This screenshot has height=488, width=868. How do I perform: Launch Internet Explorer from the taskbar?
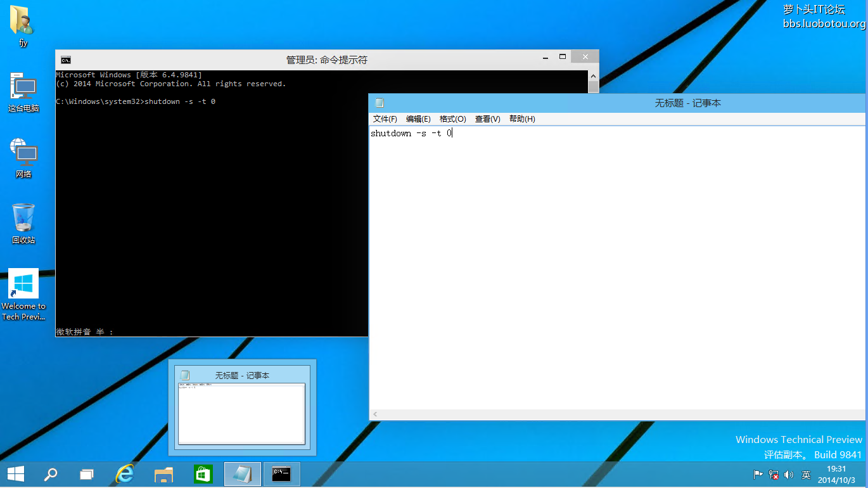pos(125,474)
